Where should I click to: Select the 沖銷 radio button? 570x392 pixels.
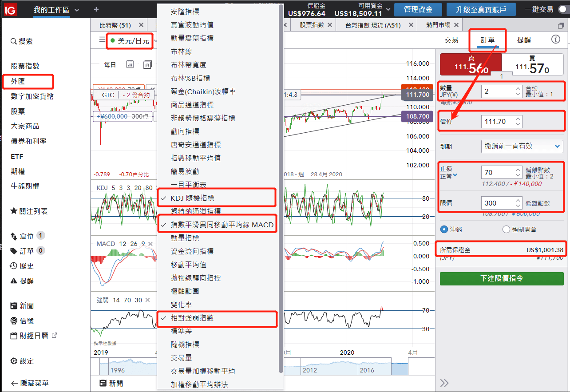point(444,230)
